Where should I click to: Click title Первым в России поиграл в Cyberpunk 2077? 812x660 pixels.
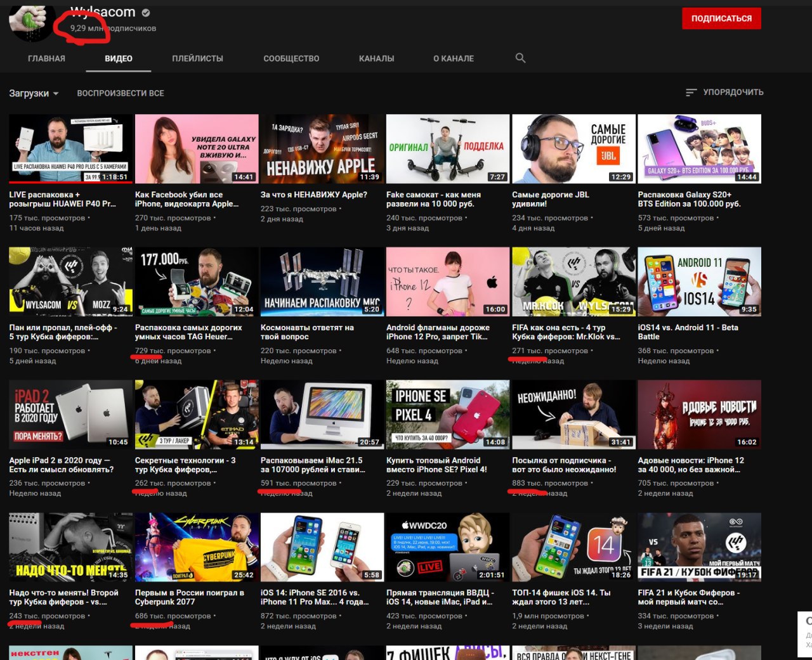pyautogui.click(x=190, y=597)
